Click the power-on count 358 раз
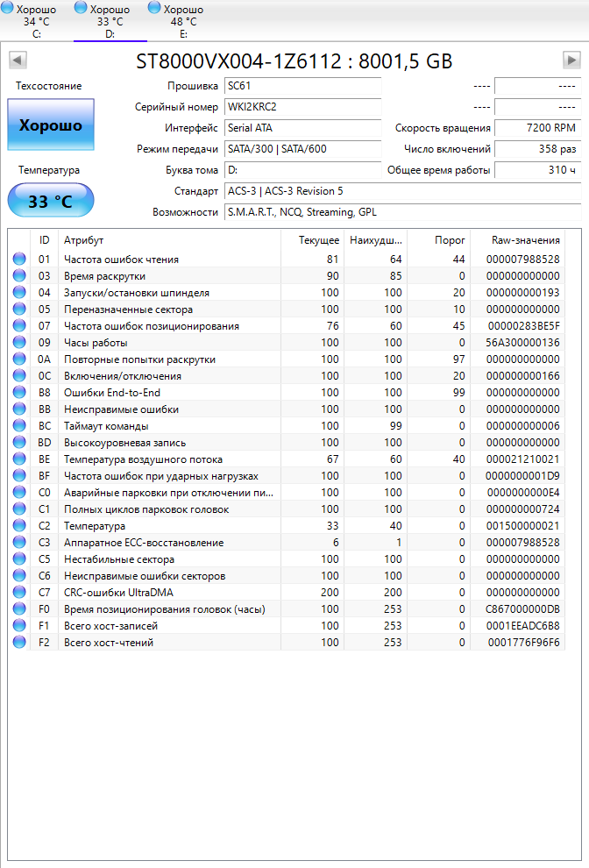The height and width of the screenshot is (868, 589). (x=537, y=149)
